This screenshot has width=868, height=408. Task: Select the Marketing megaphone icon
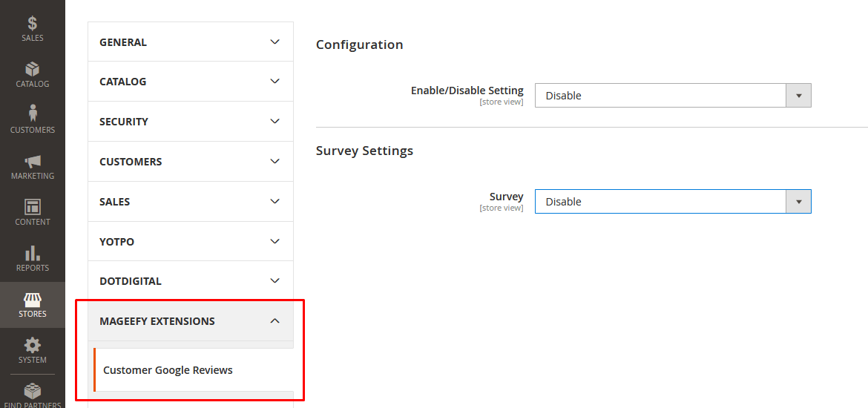click(x=33, y=162)
